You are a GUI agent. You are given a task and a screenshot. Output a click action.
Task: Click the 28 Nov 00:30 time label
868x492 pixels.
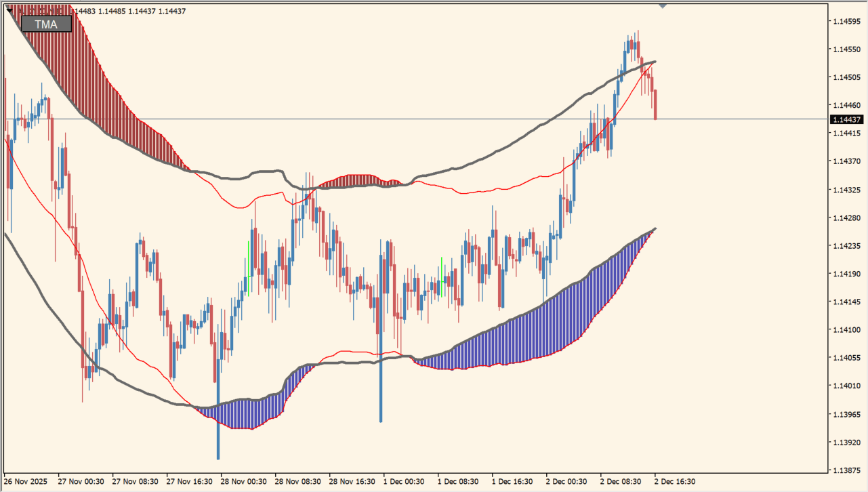243,481
